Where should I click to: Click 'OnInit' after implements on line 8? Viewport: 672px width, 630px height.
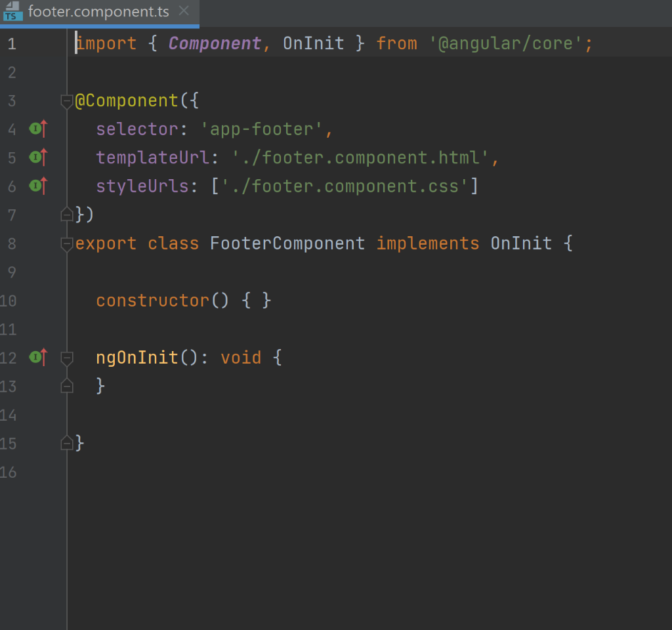pyautogui.click(x=521, y=243)
